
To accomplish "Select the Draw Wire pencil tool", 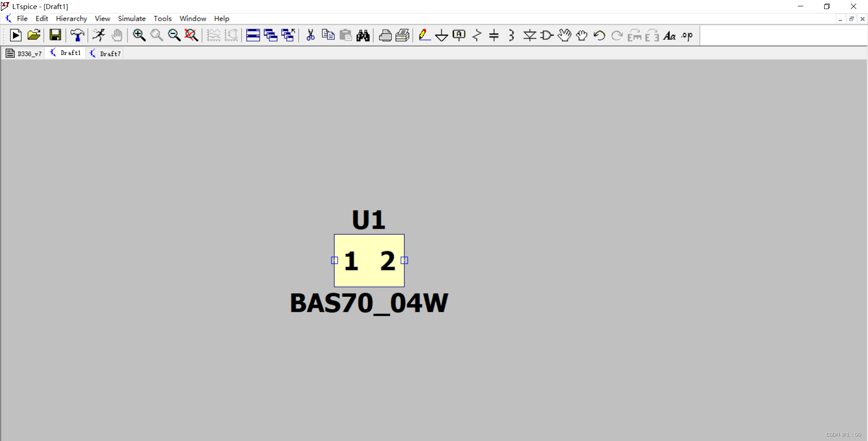I will click(x=424, y=35).
